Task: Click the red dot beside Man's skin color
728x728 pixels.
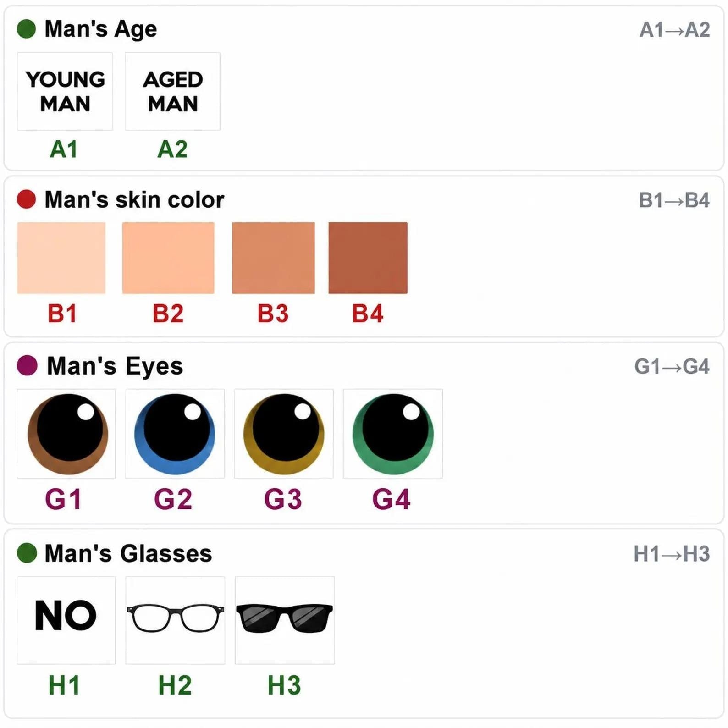Action: pyautogui.click(x=27, y=199)
